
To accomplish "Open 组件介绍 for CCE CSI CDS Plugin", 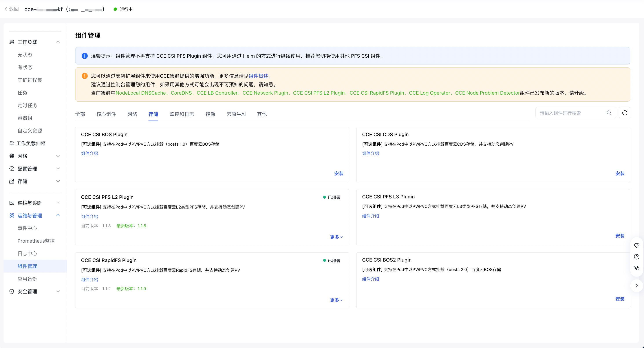I will click(x=371, y=154).
